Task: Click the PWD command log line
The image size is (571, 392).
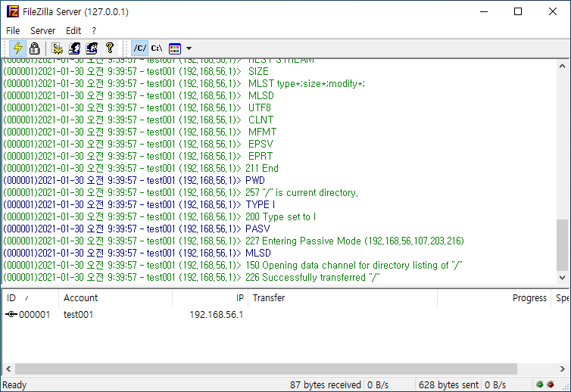Action: (134, 180)
